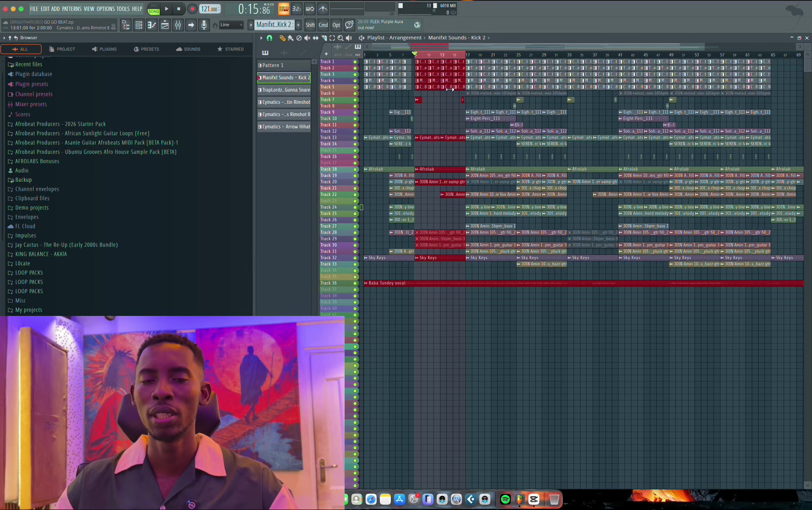Click the microphone recording icon
The image size is (812, 510).
coord(204,25)
